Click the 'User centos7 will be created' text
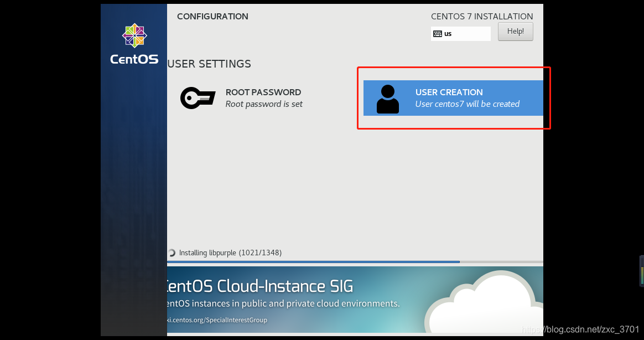The height and width of the screenshot is (340, 644). [x=468, y=104]
